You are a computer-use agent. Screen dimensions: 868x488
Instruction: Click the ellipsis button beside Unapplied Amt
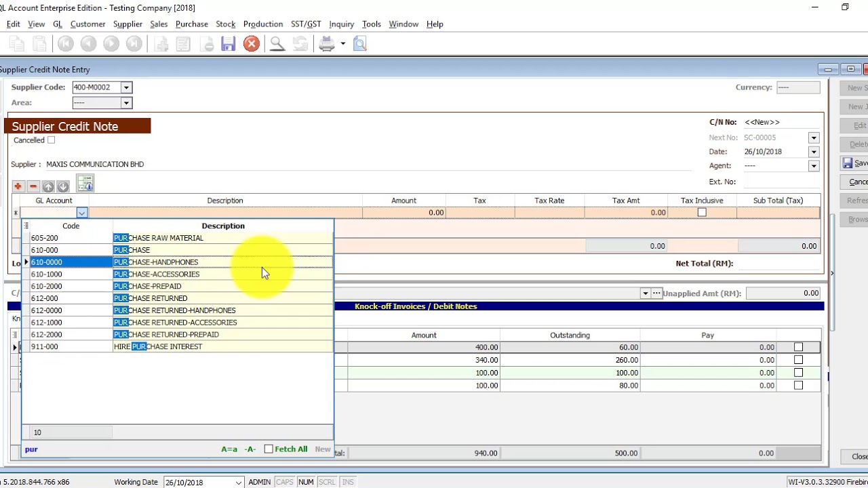coord(656,293)
